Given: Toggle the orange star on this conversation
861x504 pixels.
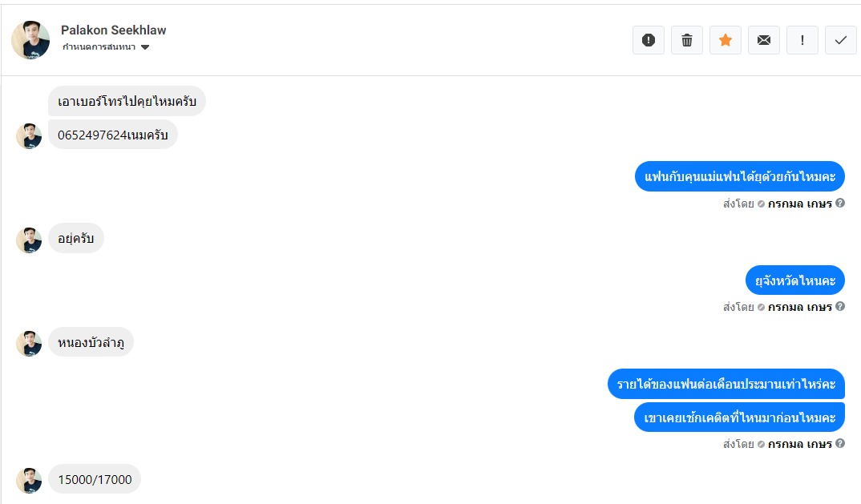Looking at the screenshot, I should pos(726,40).
